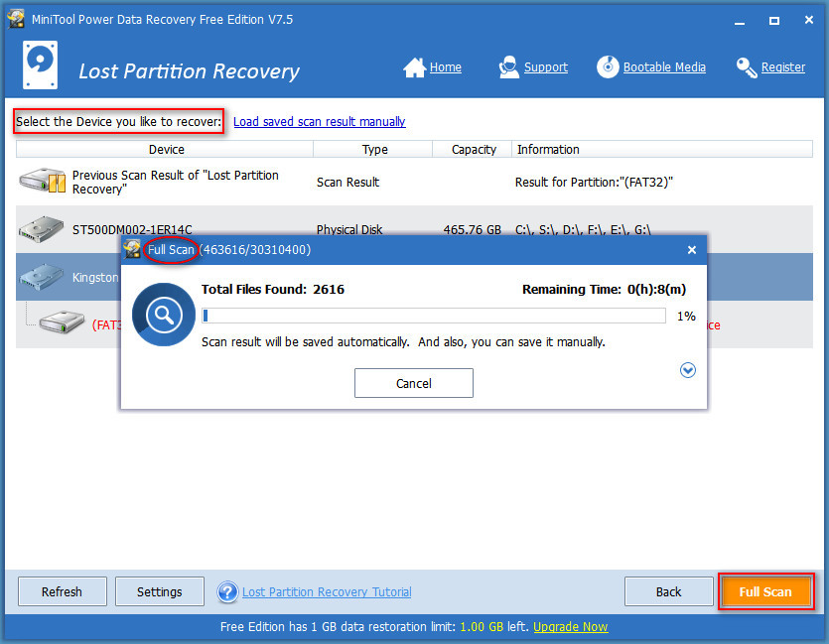Select the Kingston device name
Image resolution: width=829 pixels, height=644 pixels.
(x=95, y=278)
